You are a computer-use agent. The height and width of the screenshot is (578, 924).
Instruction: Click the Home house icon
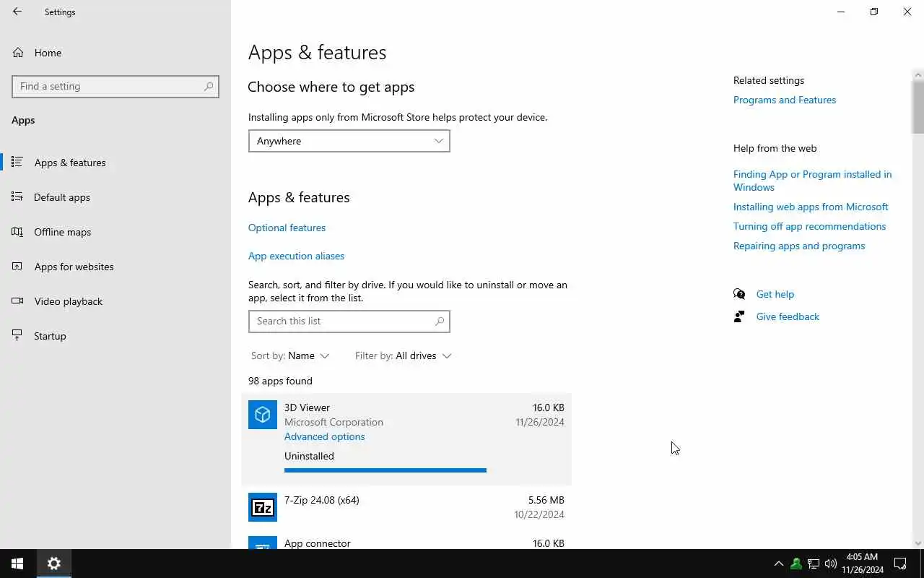pyautogui.click(x=18, y=53)
